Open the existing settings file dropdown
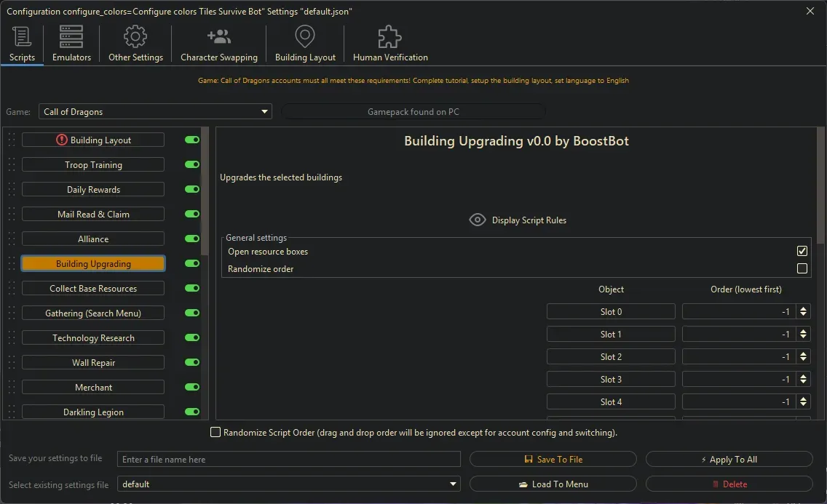The image size is (827, 504). point(454,484)
